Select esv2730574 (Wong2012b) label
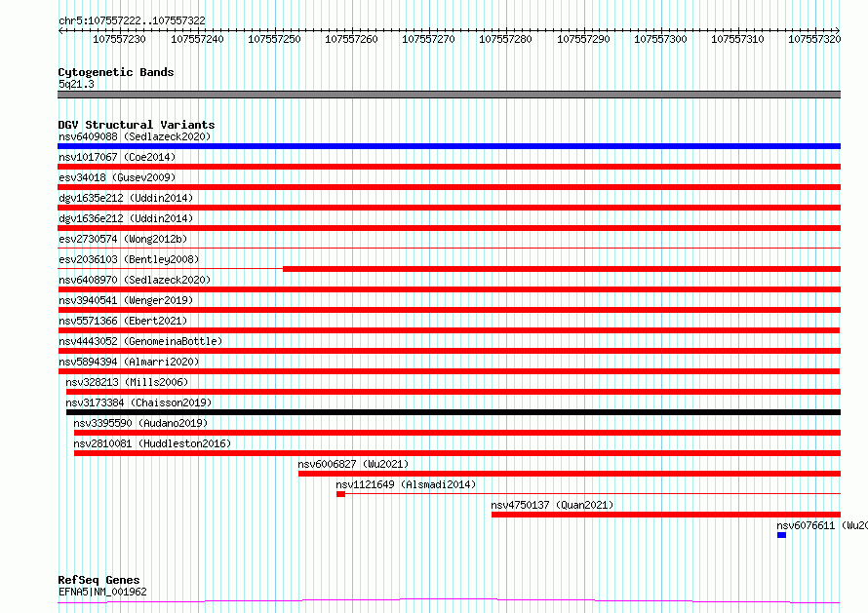 click(123, 239)
